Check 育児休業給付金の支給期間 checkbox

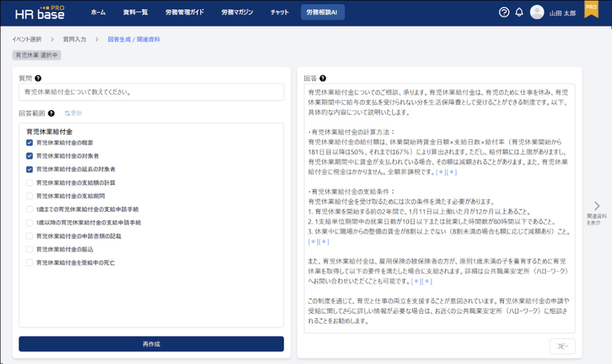30,196
